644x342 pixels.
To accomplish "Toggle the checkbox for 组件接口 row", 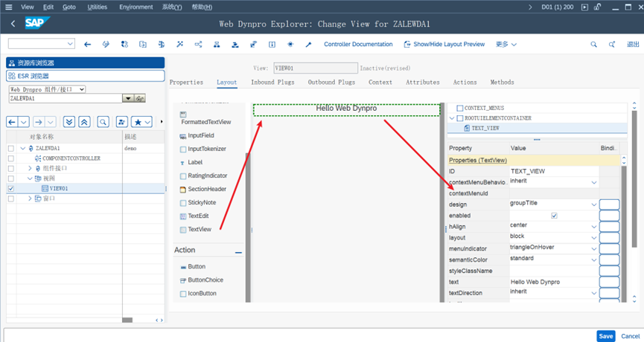I will [x=11, y=169].
